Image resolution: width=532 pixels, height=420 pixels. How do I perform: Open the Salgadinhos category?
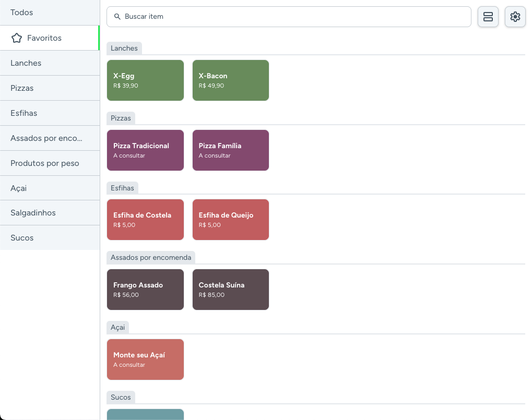(50, 213)
